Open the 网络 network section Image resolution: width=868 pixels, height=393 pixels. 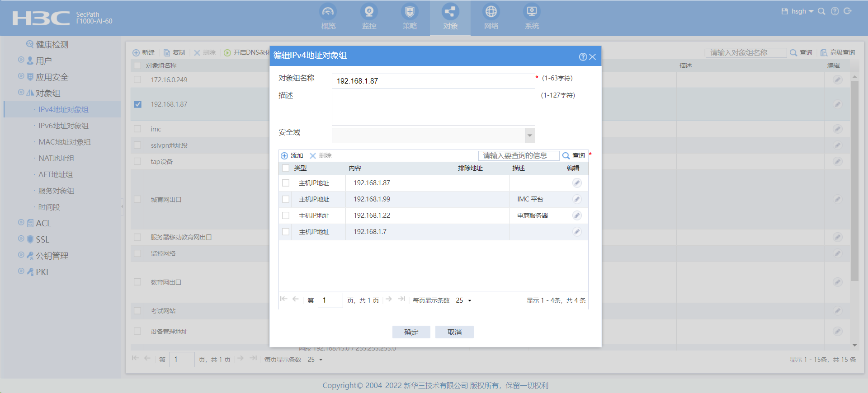coord(491,17)
